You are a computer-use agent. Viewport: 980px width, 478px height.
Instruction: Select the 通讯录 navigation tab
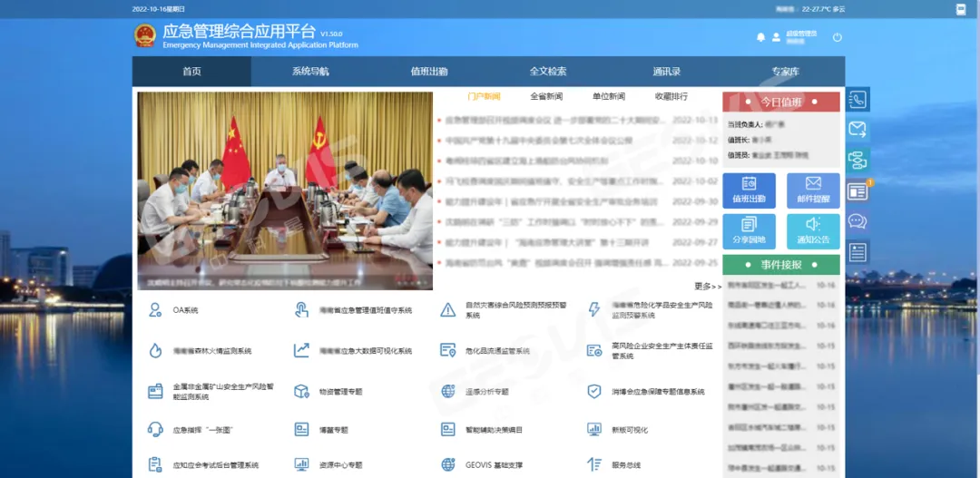click(666, 72)
